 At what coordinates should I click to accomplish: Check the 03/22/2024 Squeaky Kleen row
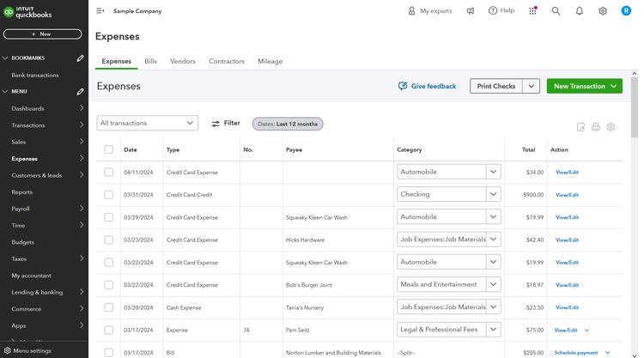tap(108, 263)
